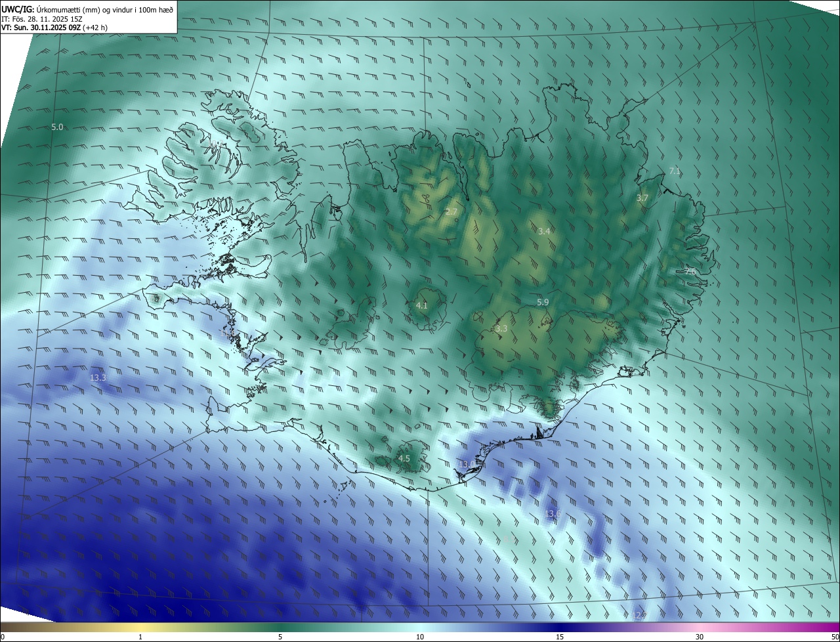The width and height of the screenshot is (840, 642).
Task: Click the 13.6 value offshore southeast
Action: tap(553, 514)
